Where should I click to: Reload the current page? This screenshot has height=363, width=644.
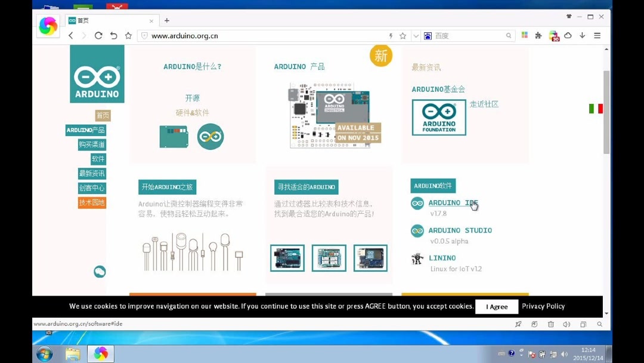point(99,36)
